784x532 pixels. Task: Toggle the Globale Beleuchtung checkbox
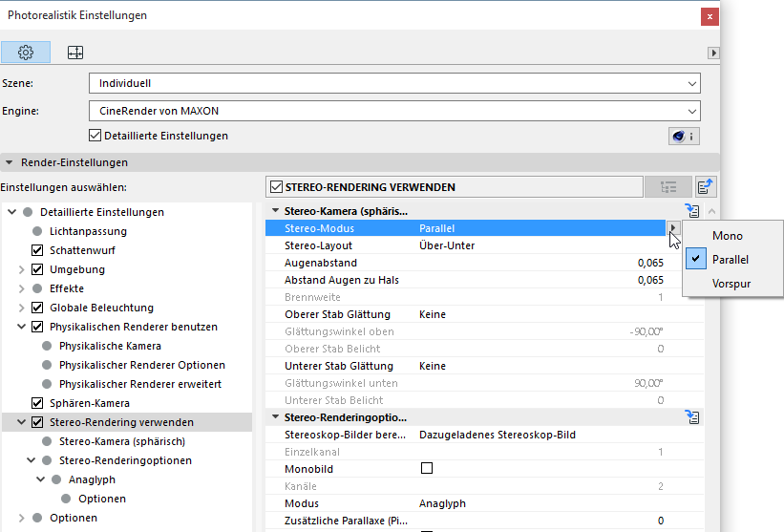[x=37, y=308]
